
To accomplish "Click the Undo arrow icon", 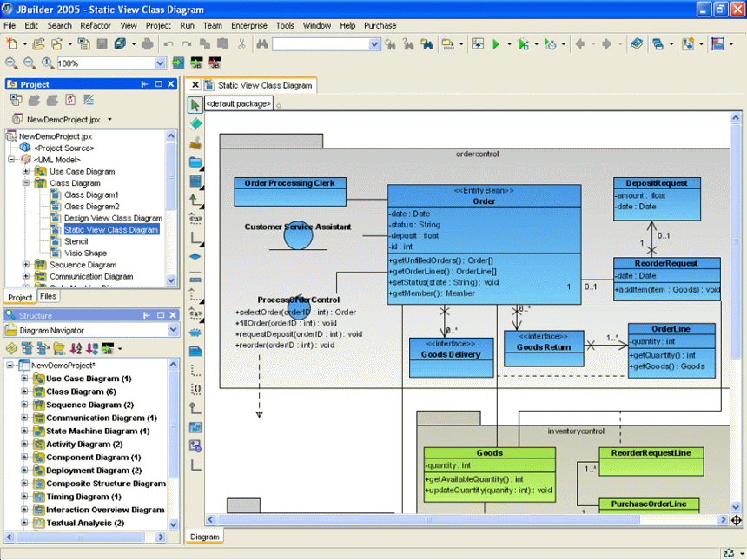I will (169, 43).
